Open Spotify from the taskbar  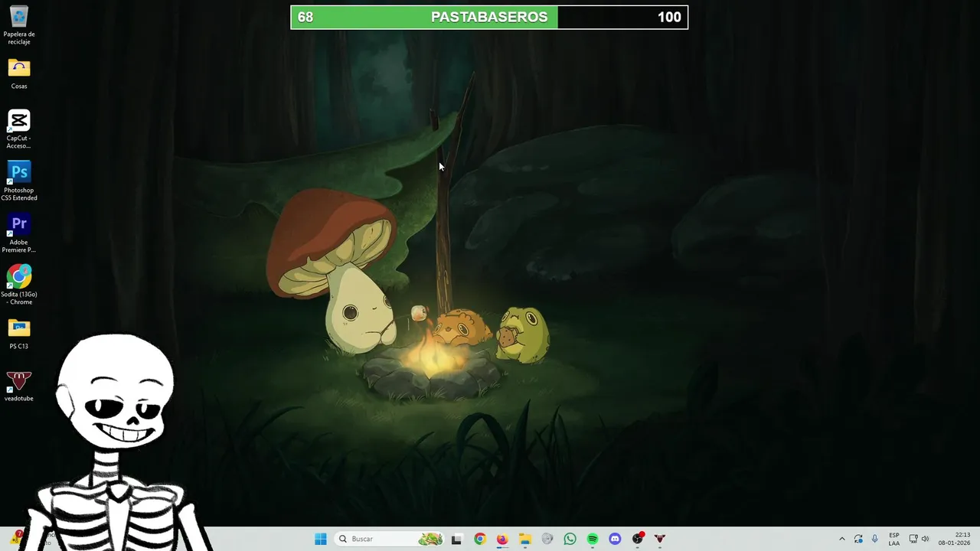[x=593, y=539]
